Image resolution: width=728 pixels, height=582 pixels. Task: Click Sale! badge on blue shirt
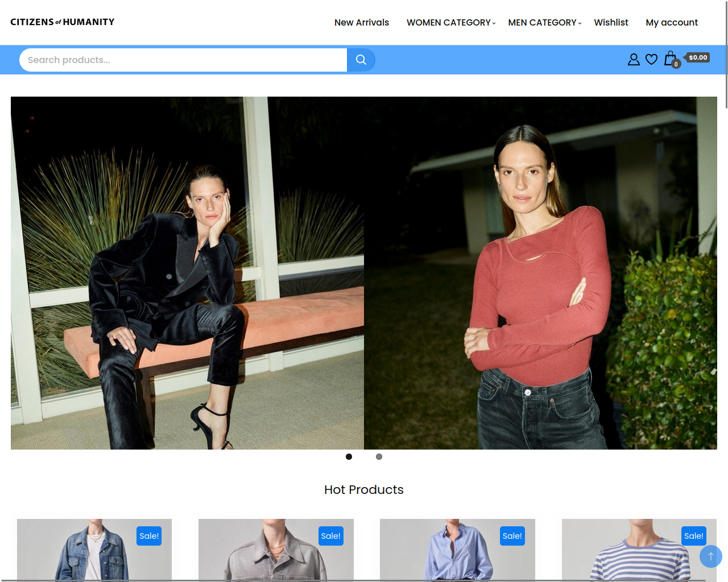tap(512, 536)
